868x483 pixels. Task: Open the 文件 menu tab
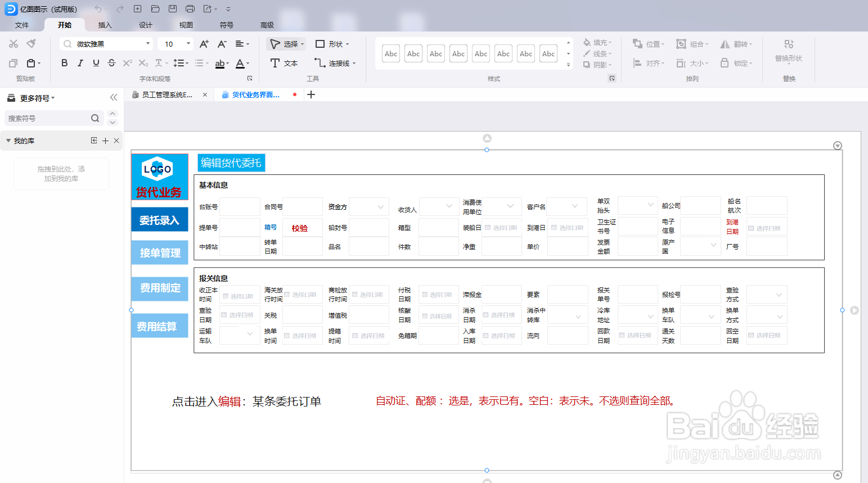pos(22,25)
